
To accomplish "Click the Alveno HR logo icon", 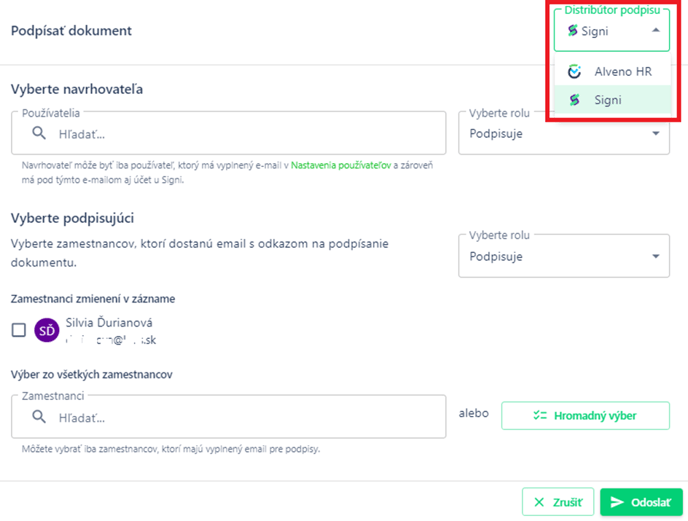I will click(574, 71).
